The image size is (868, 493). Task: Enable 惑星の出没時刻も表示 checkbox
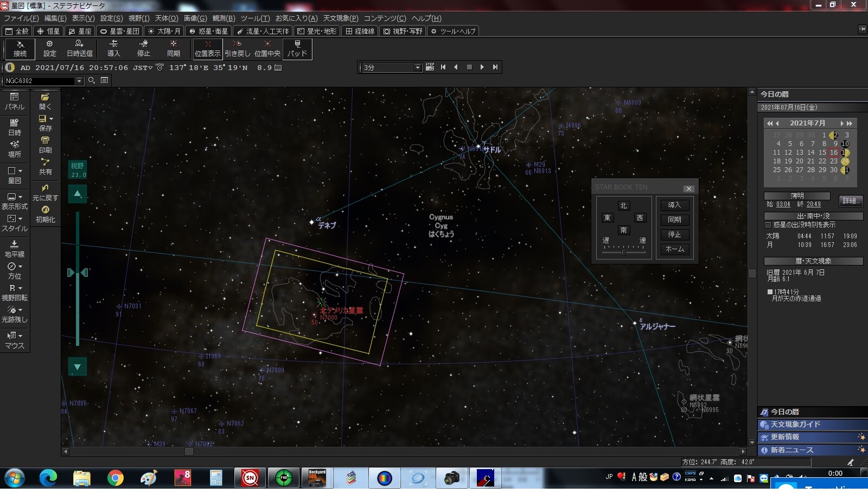click(x=768, y=225)
